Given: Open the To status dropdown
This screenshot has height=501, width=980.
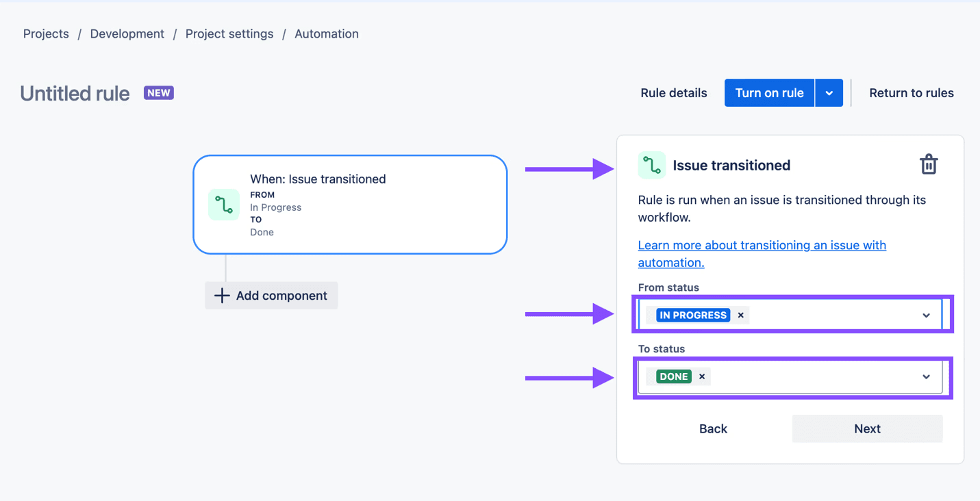Looking at the screenshot, I should (x=927, y=376).
